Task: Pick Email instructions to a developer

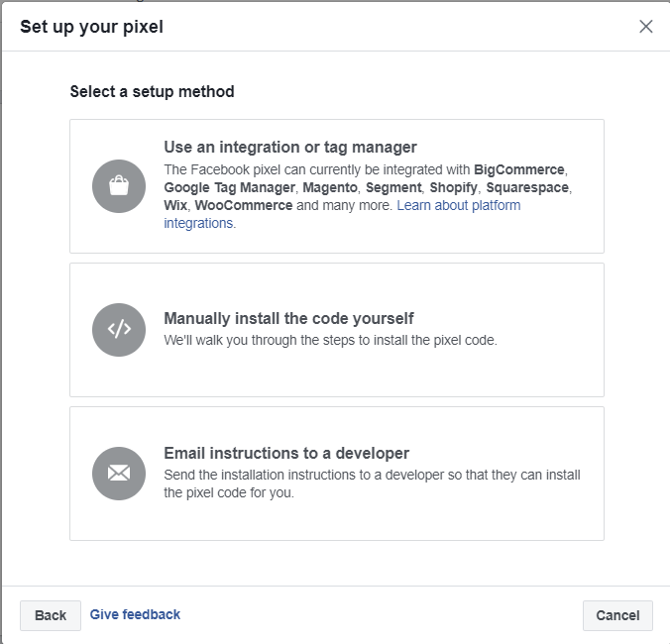Action: point(286,453)
